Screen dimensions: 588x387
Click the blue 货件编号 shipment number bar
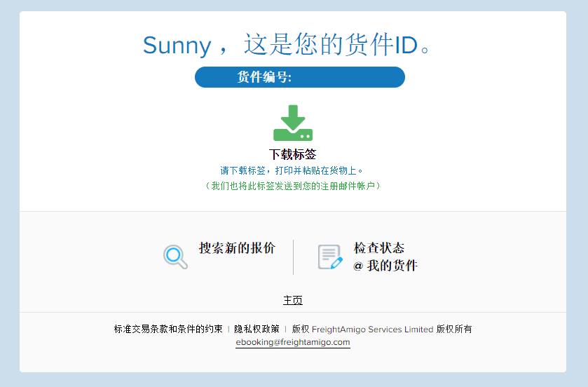coord(300,77)
